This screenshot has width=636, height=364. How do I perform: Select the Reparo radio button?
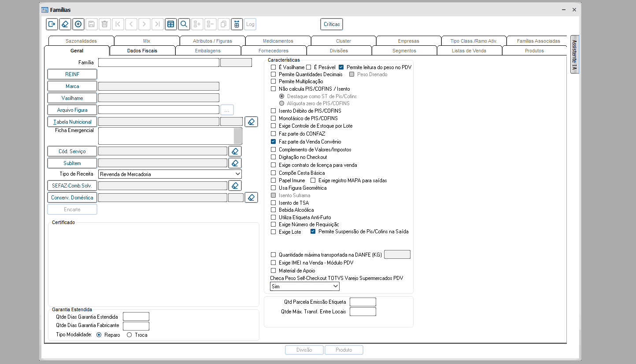(x=99, y=335)
